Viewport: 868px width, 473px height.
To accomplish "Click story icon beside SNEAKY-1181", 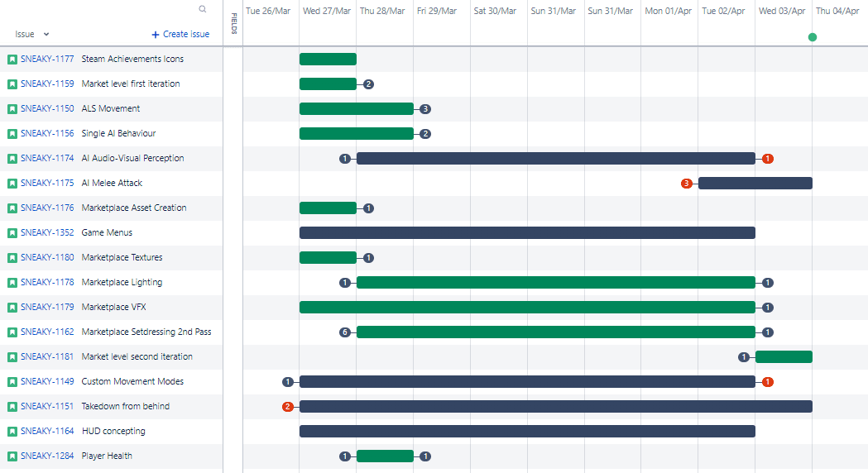I will 12,357.
